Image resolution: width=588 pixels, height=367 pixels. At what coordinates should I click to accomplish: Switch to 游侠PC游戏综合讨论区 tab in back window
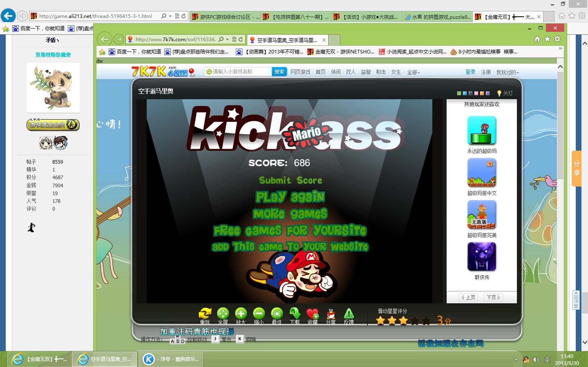(226, 17)
